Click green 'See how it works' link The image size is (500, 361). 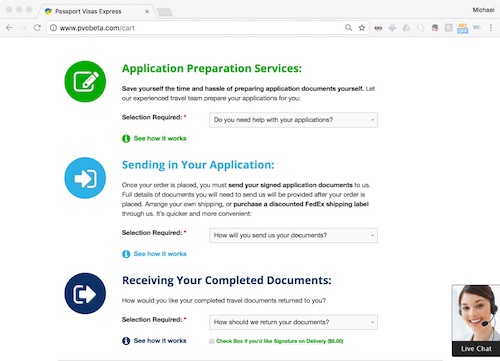point(160,138)
